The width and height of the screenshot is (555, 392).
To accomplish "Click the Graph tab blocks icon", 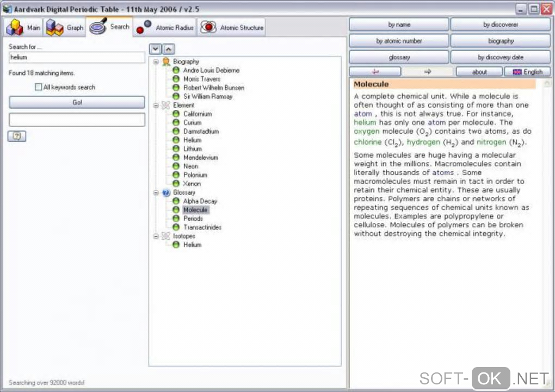I will (x=54, y=27).
